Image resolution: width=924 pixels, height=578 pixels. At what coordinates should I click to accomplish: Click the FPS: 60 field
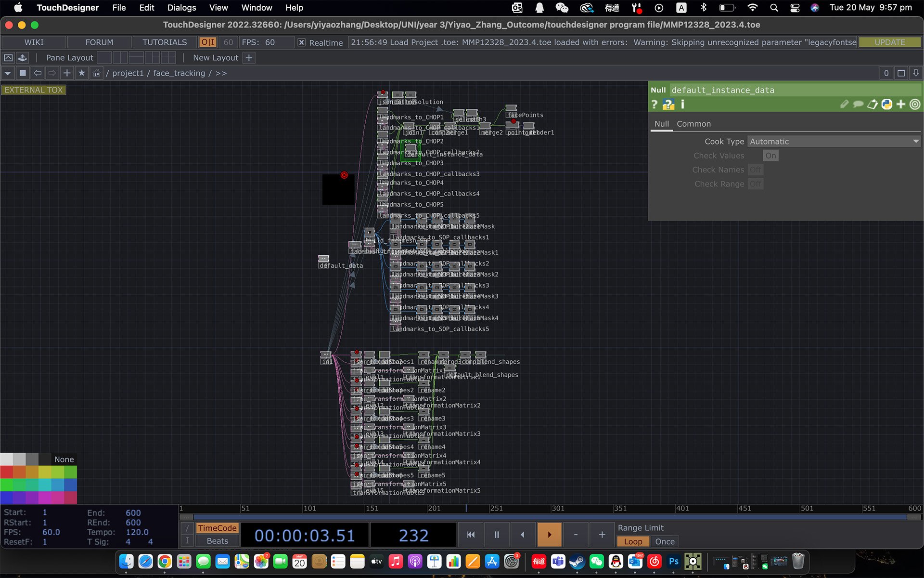click(x=266, y=42)
